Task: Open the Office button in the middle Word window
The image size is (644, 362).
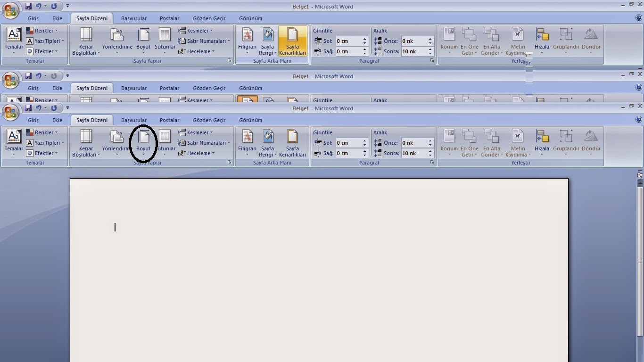Action: tap(11, 80)
